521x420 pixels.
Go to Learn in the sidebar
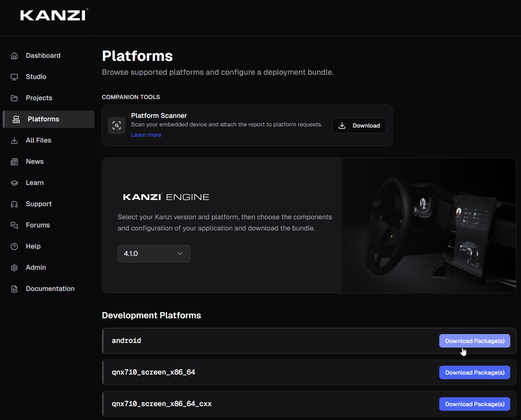49,183
